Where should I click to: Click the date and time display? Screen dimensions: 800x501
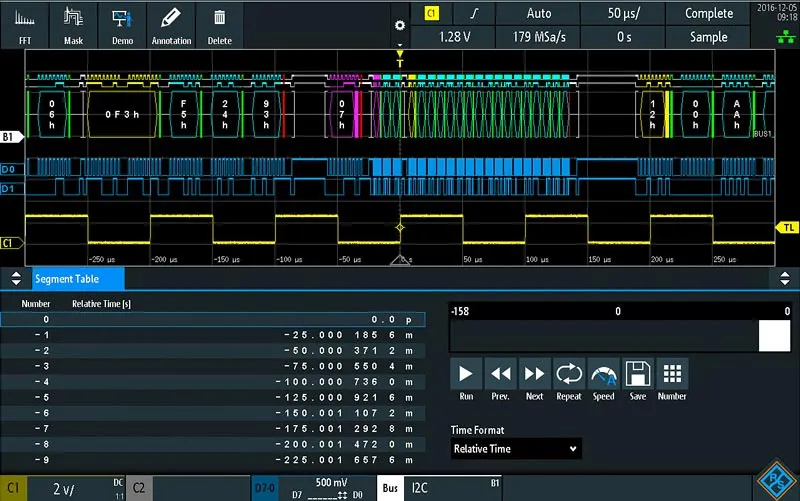(777, 12)
